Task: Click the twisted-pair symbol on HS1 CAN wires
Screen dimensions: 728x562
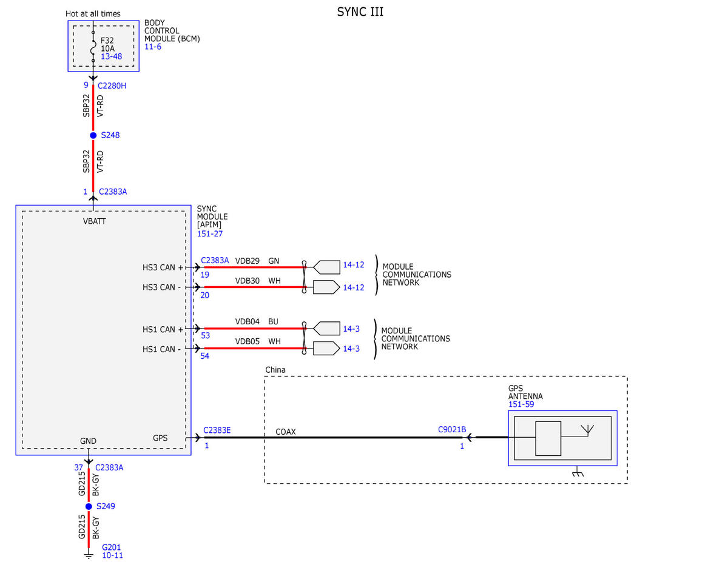Action: tap(305, 338)
